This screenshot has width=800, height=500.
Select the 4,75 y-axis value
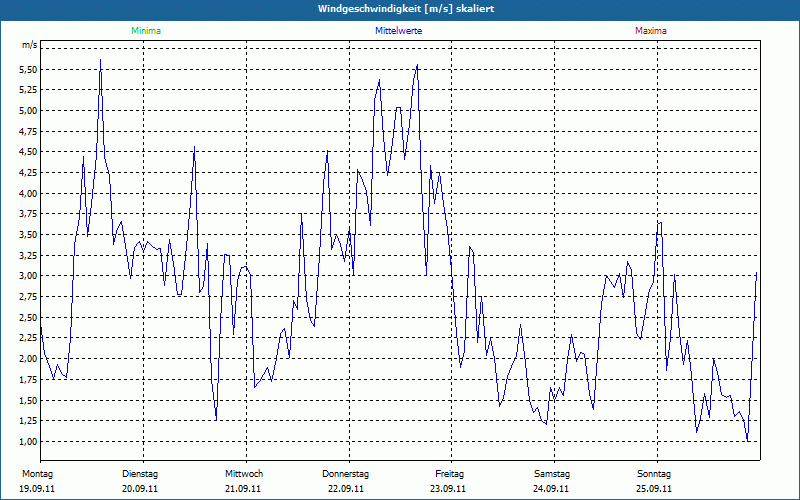(x=28, y=132)
